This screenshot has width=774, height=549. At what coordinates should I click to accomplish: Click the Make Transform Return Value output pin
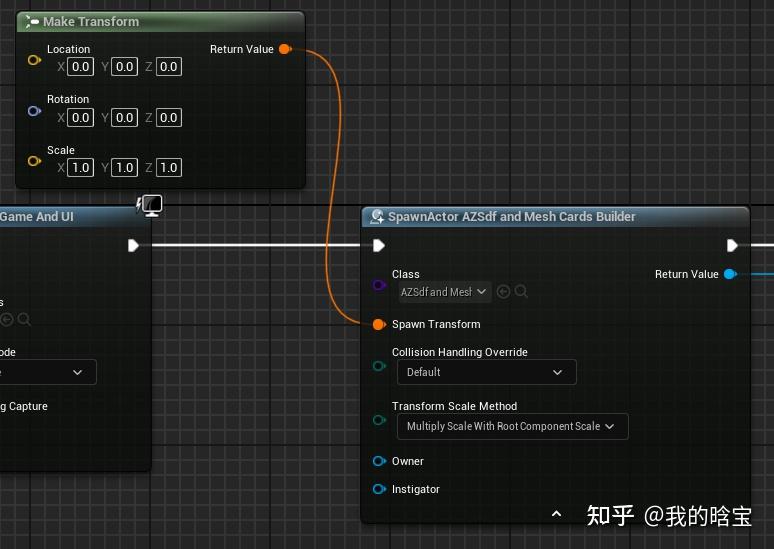tap(285, 49)
